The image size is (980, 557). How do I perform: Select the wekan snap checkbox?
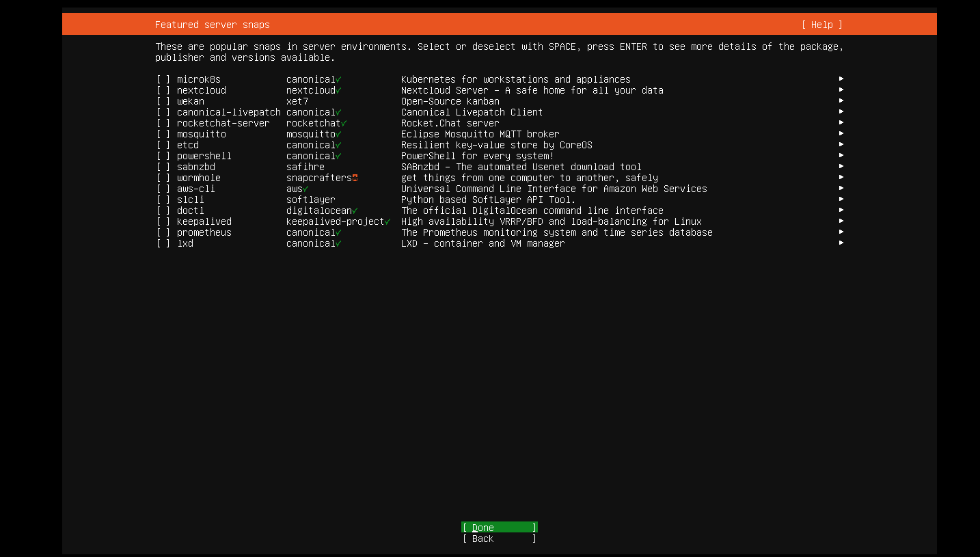[x=163, y=101]
